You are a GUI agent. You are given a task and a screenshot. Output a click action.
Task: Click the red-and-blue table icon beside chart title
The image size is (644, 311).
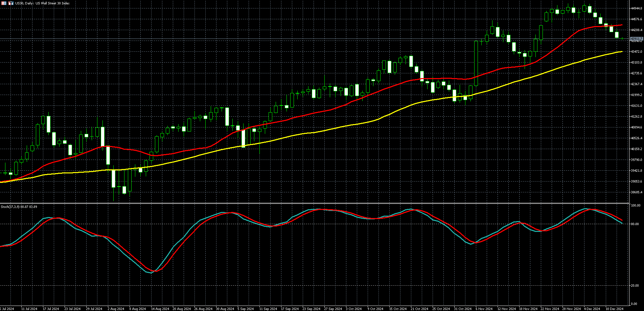(4, 3)
